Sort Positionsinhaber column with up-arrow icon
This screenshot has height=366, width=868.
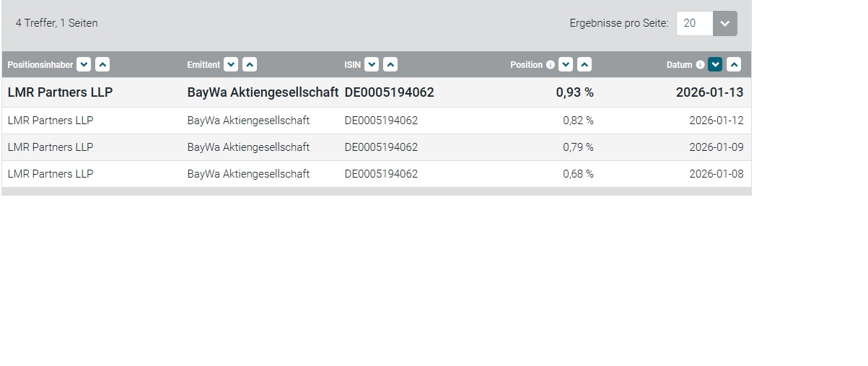pos(102,65)
